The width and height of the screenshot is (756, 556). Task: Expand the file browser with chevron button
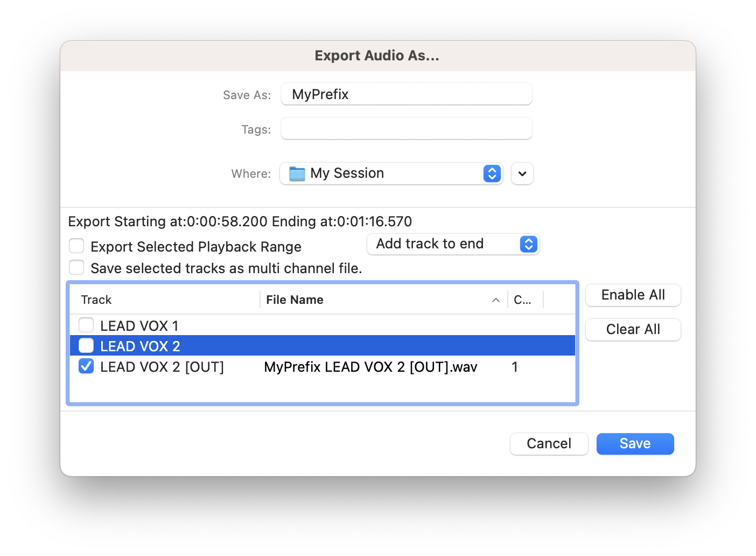(522, 173)
